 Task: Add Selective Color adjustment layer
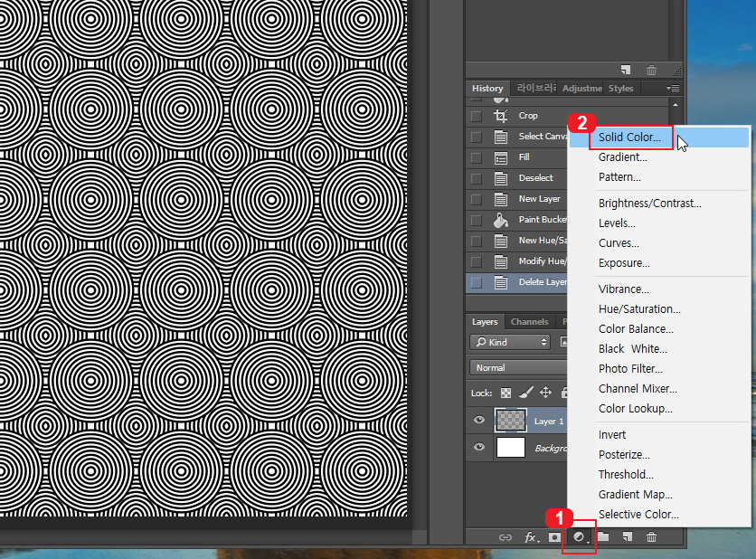[659, 515]
